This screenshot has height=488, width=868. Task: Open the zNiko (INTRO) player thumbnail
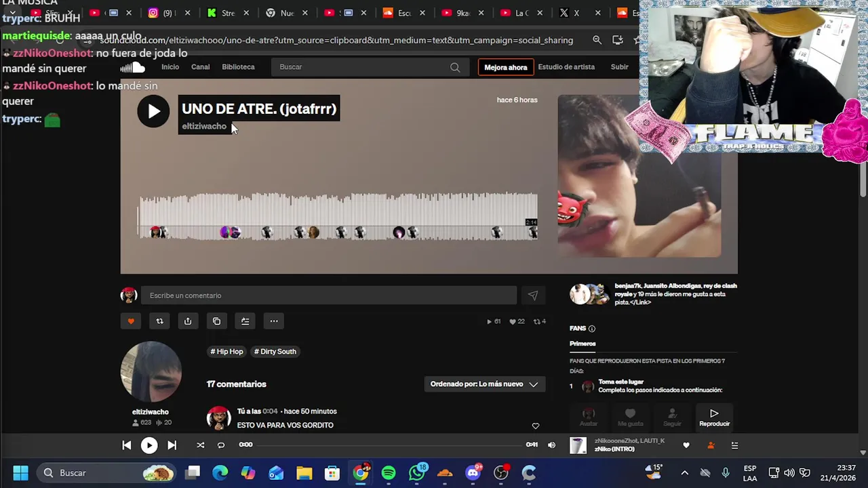pos(578,445)
